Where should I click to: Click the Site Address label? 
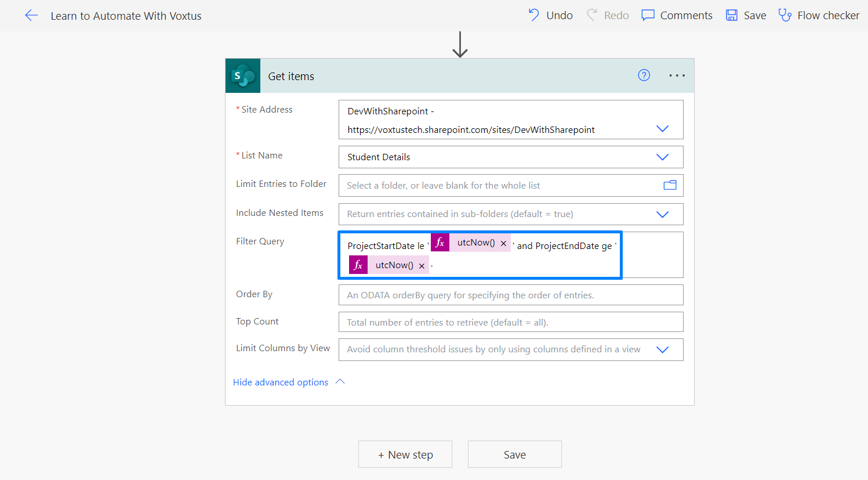(267, 109)
